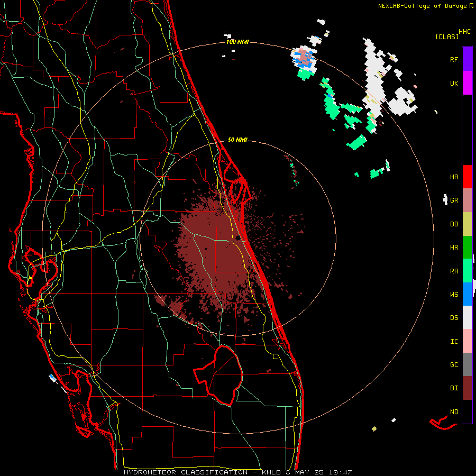Screen dimensions: 476x476
Task: Click the 'KMLB' radar site identifier
Action: (x=270, y=472)
